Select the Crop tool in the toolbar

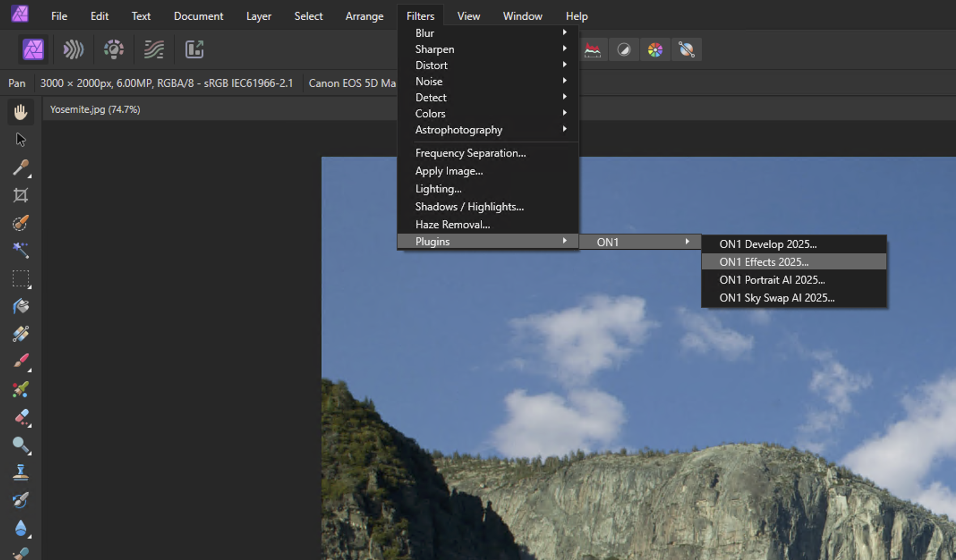[x=21, y=195]
